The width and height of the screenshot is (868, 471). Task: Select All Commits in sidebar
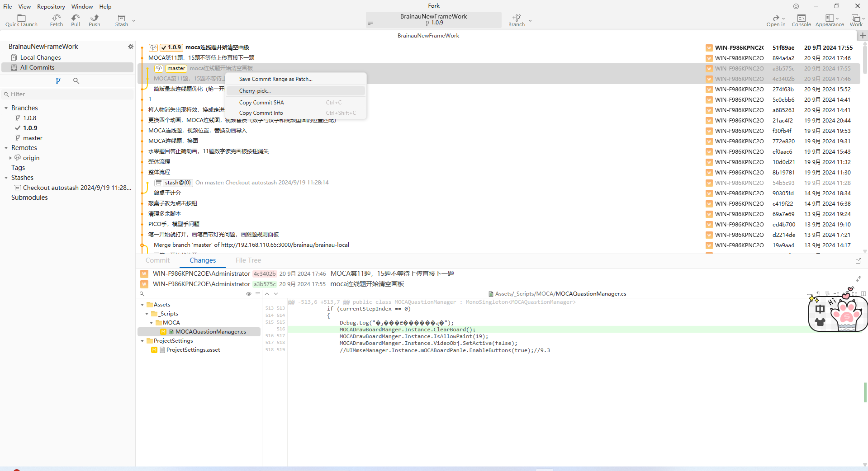point(68,67)
